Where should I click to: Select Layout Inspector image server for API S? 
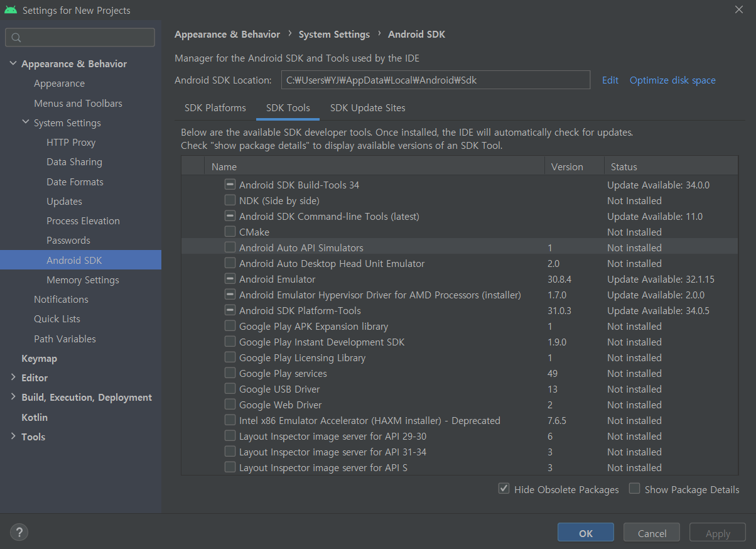pyautogui.click(x=323, y=467)
